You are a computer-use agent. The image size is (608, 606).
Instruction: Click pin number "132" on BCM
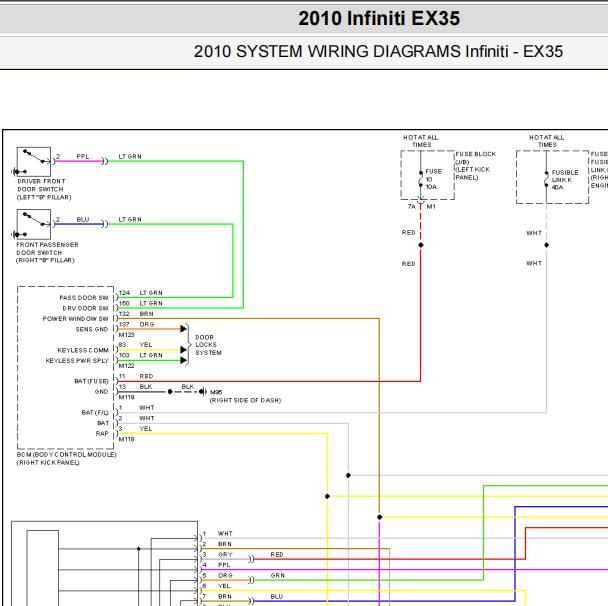pos(124,314)
